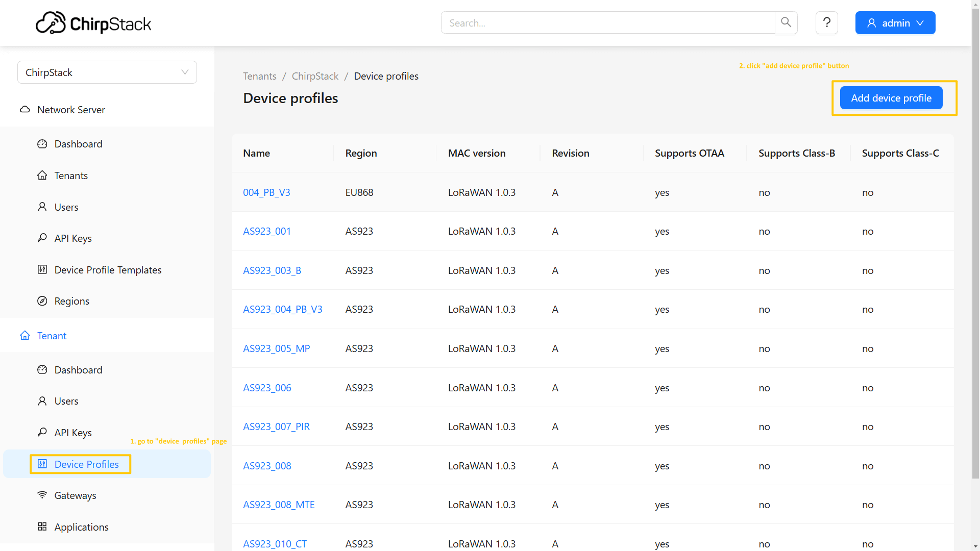Viewport: 980px width, 551px height.
Task: Click the ChirpStack logo
Action: pos(93,23)
